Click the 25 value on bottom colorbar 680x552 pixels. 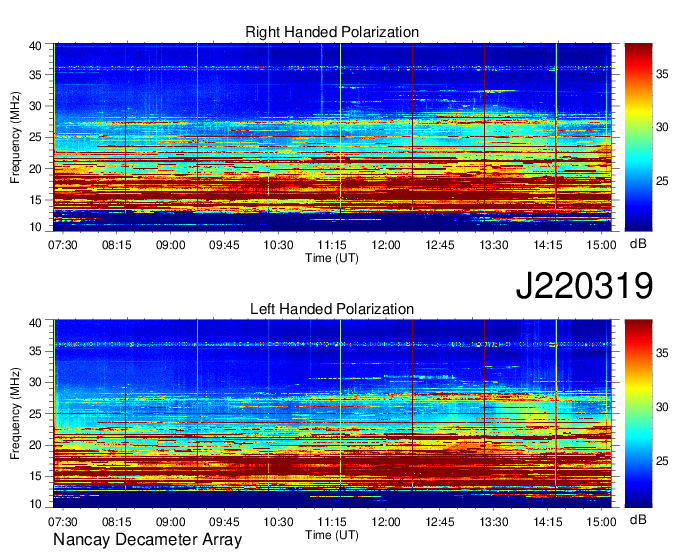click(x=662, y=461)
